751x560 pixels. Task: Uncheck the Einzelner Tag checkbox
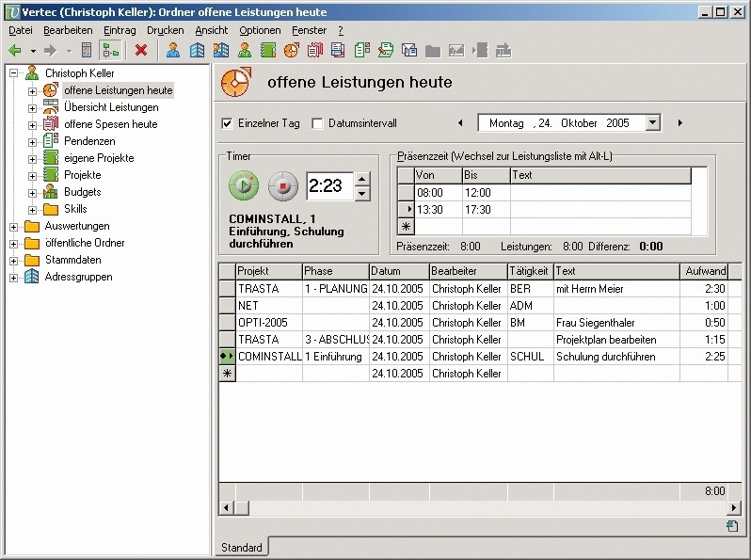tap(227, 123)
